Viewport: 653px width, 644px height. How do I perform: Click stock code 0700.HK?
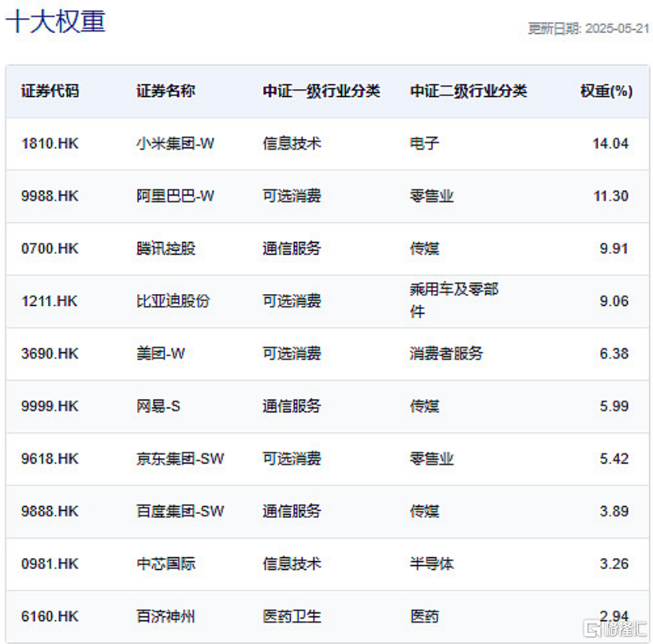pos(50,248)
